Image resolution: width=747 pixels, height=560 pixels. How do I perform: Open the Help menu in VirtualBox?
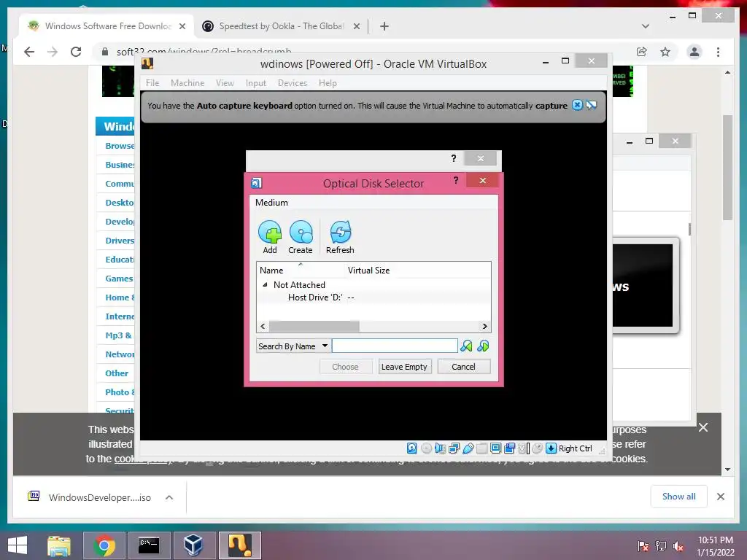pos(328,83)
